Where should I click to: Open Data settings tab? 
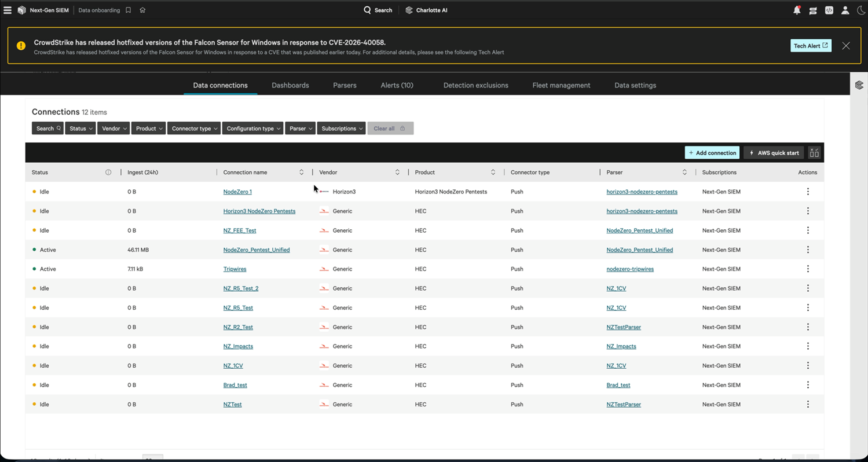(x=635, y=85)
